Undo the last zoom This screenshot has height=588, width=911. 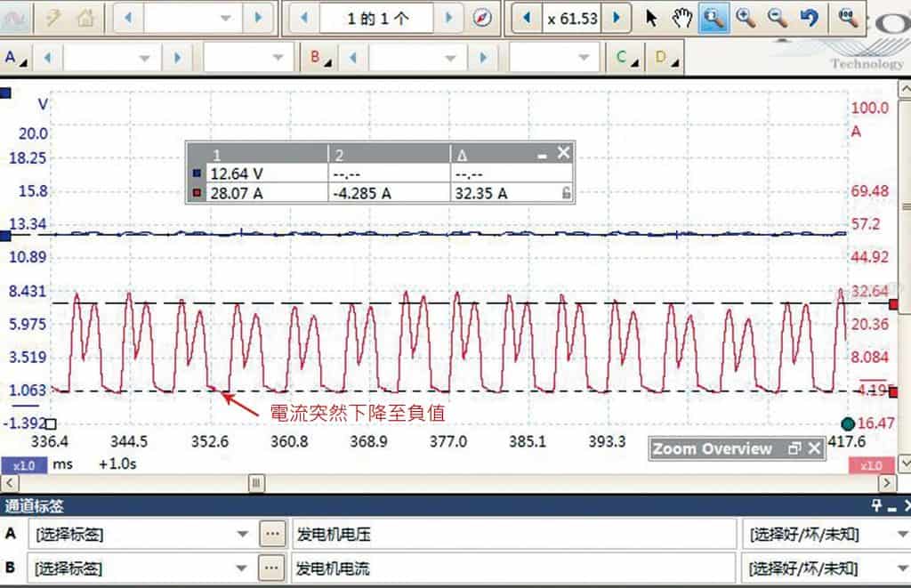(810, 19)
